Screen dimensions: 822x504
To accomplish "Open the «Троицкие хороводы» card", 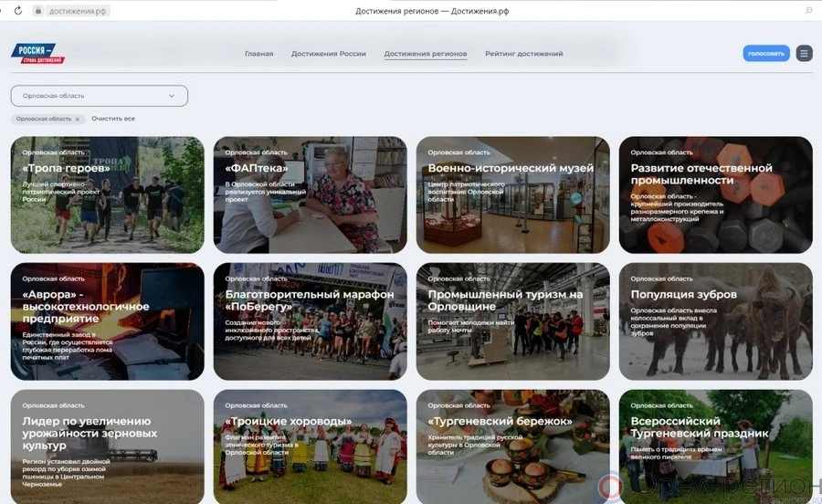I will click(311, 446).
